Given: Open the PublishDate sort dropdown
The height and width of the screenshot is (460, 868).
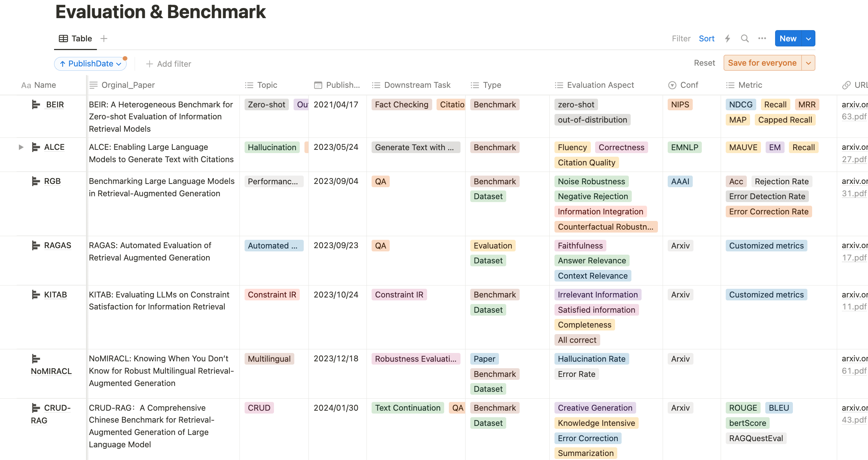Looking at the screenshot, I should [90, 64].
